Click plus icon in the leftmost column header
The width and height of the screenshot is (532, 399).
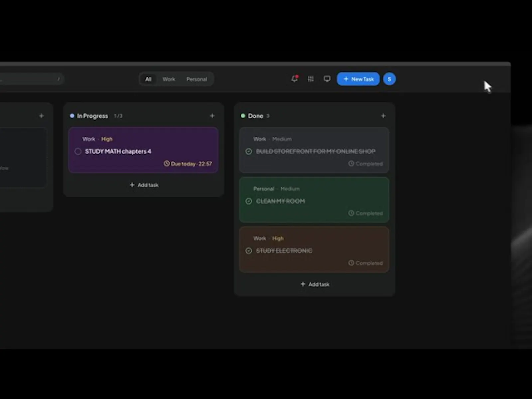(41, 116)
